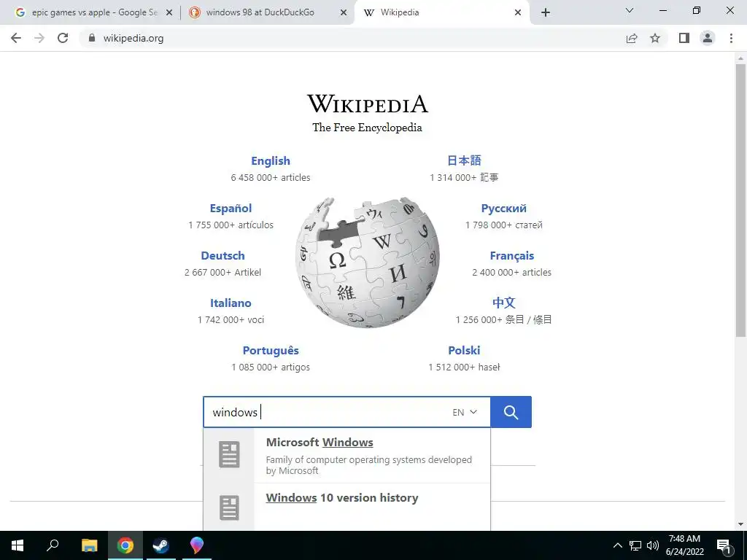This screenshot has height=560, width=747.
Task: Close the windows 98 DuckDuckGo tab
Action: coord(344,13)
